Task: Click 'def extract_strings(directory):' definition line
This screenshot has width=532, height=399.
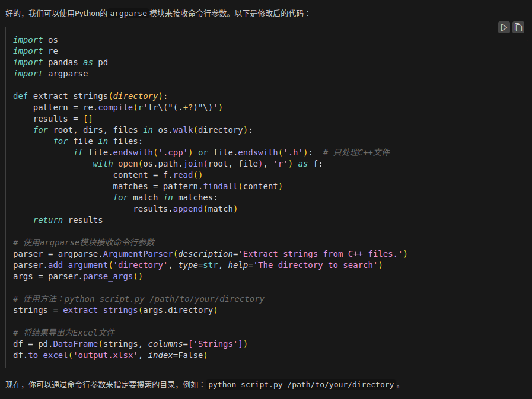Action: (90, 97)
